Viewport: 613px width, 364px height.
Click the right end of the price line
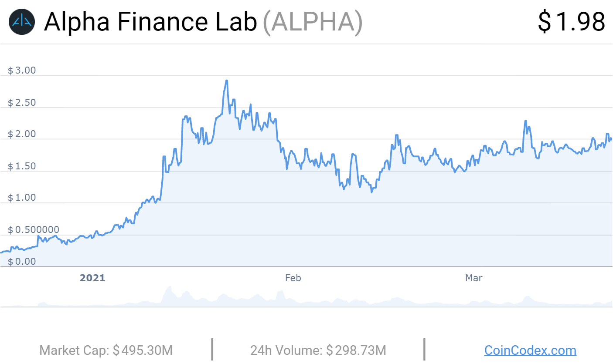[611, 140]
